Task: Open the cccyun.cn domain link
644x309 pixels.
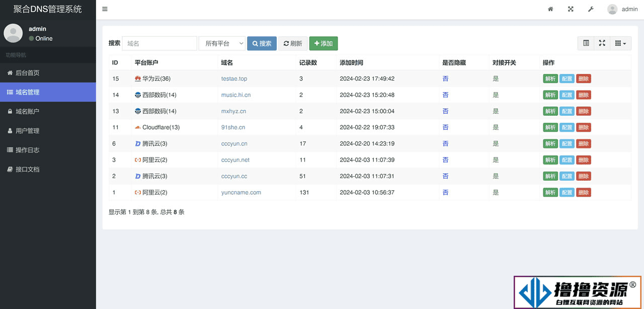Action: [234, 143]
